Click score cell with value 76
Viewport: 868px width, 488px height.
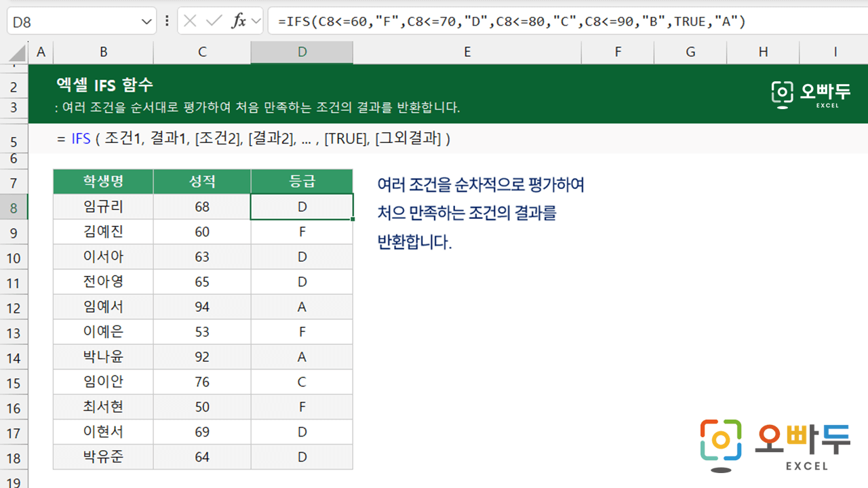(x=202, y=382)
